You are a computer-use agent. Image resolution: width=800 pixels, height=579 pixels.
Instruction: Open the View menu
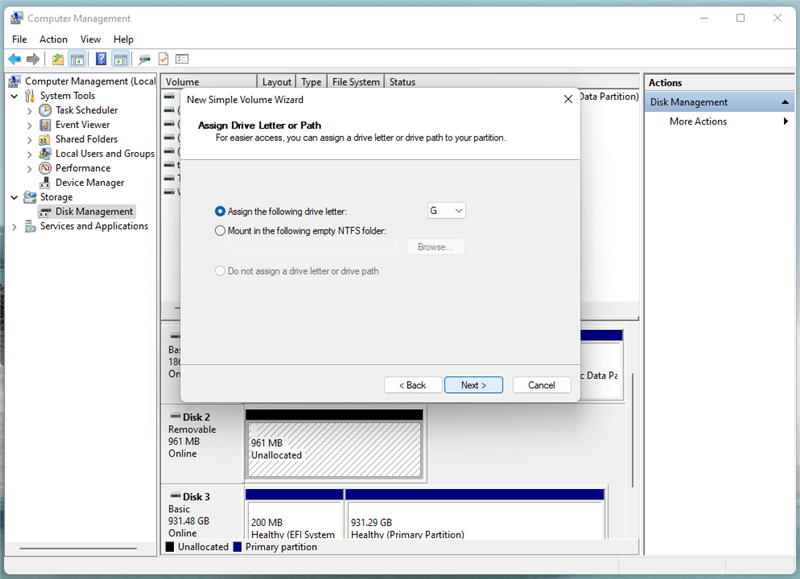click(90, 39)
